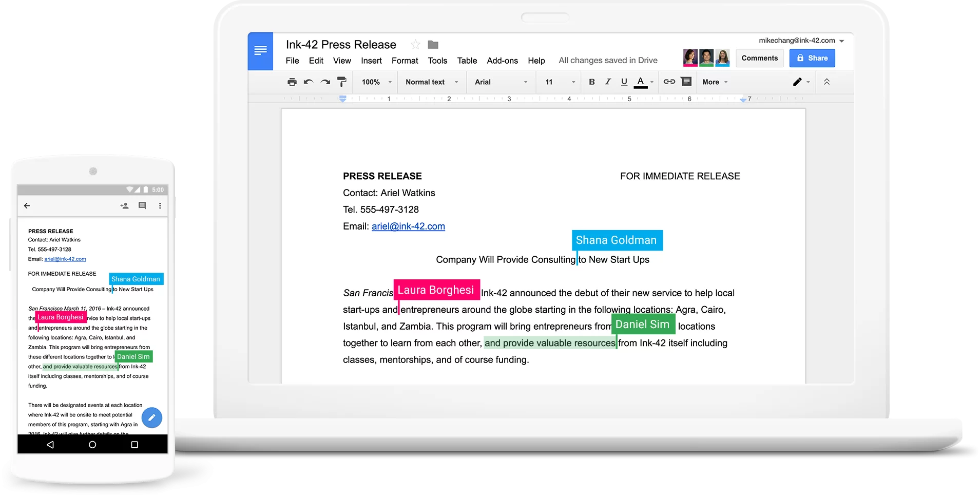Screen dimensions: 980x495
Task: Toggle Italic formatting
Action: 608,82
